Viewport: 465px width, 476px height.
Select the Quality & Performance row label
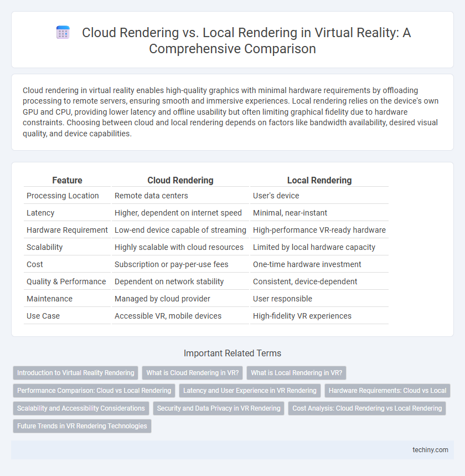tap(67, 281)
